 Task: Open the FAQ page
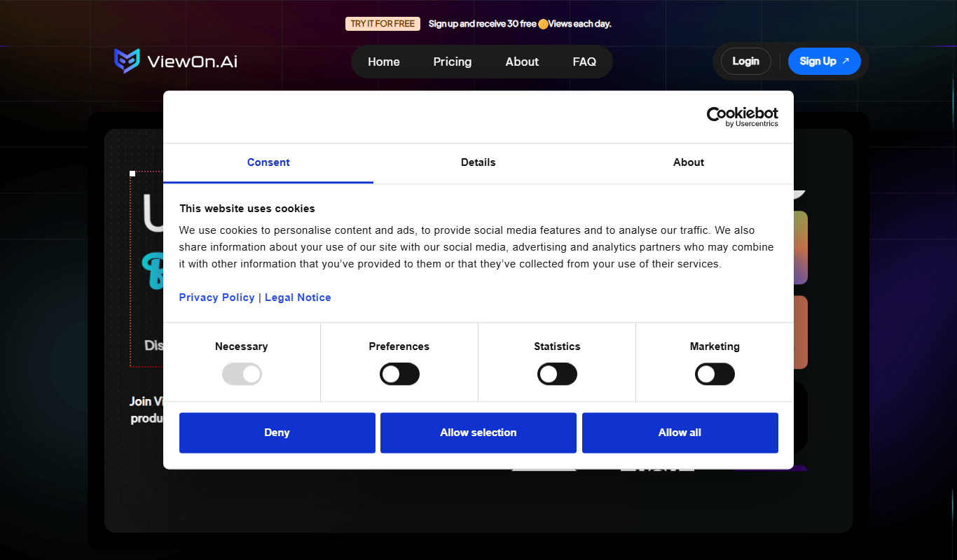tap(584, 62)
